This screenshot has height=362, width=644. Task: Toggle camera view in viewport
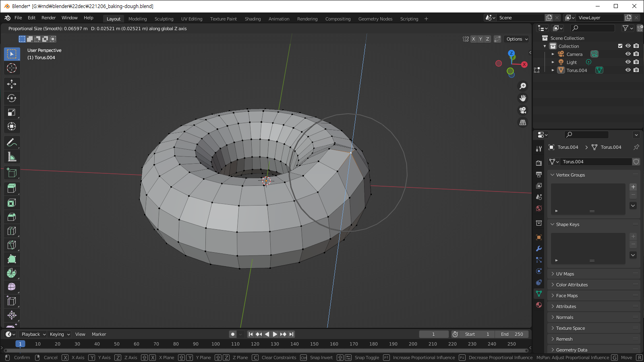[x=523, y=110]
